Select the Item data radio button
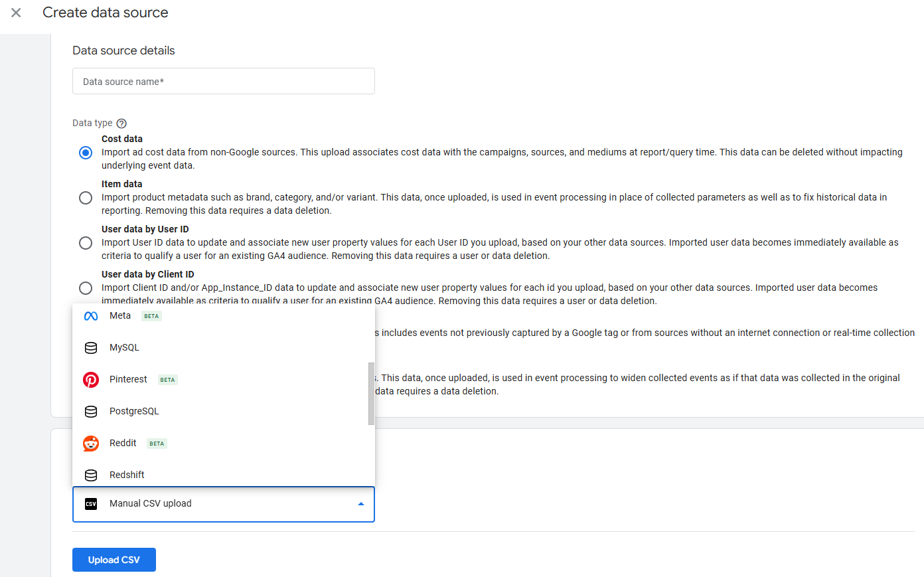 86,198
